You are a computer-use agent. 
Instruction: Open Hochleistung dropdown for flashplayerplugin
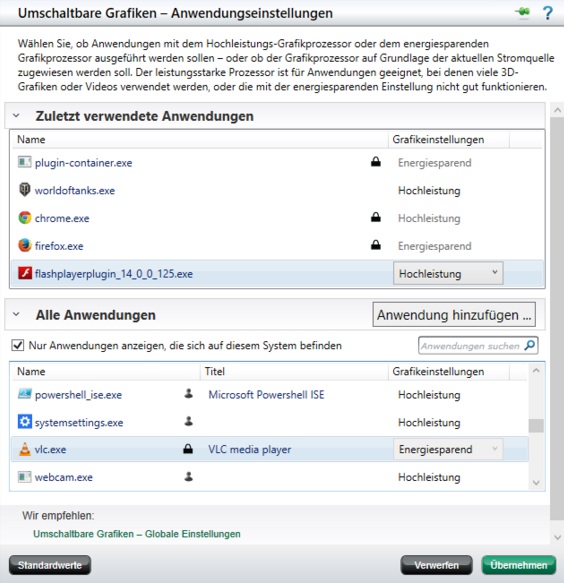(448, 273)
